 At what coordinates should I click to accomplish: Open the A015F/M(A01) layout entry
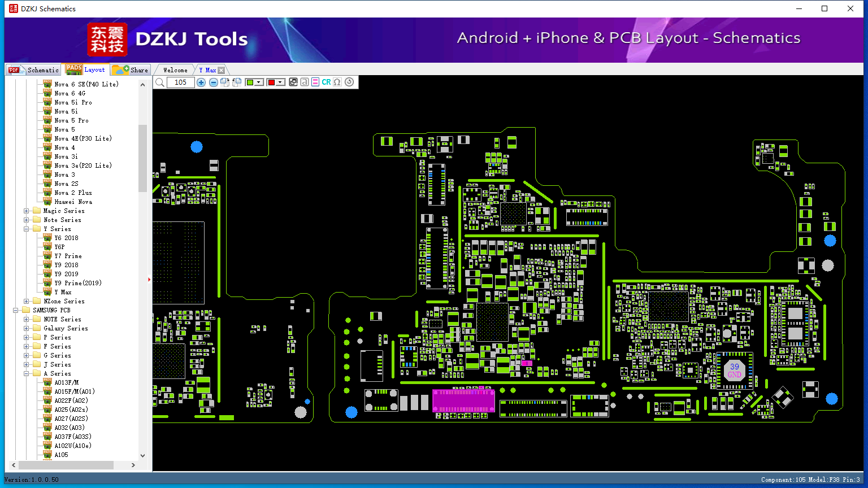click(75, 391)
